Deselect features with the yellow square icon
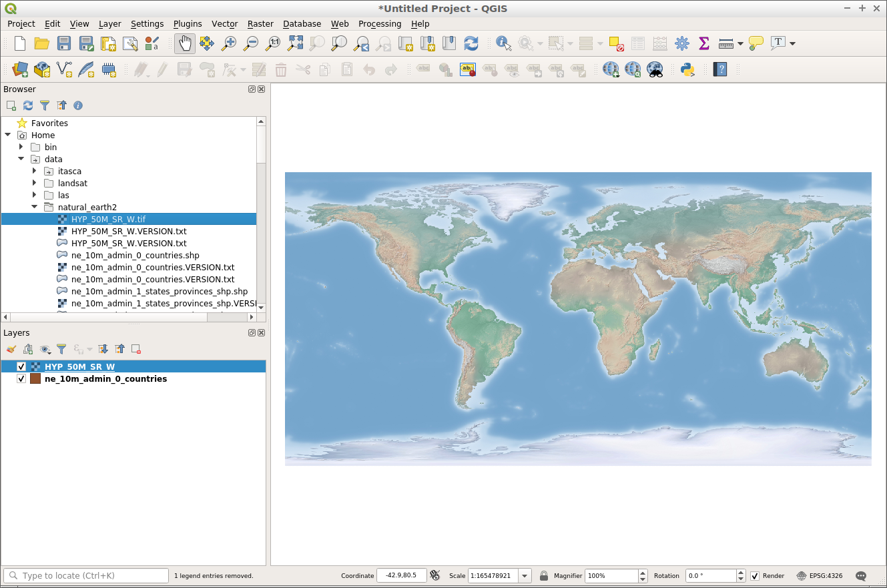 coord(616,43)
